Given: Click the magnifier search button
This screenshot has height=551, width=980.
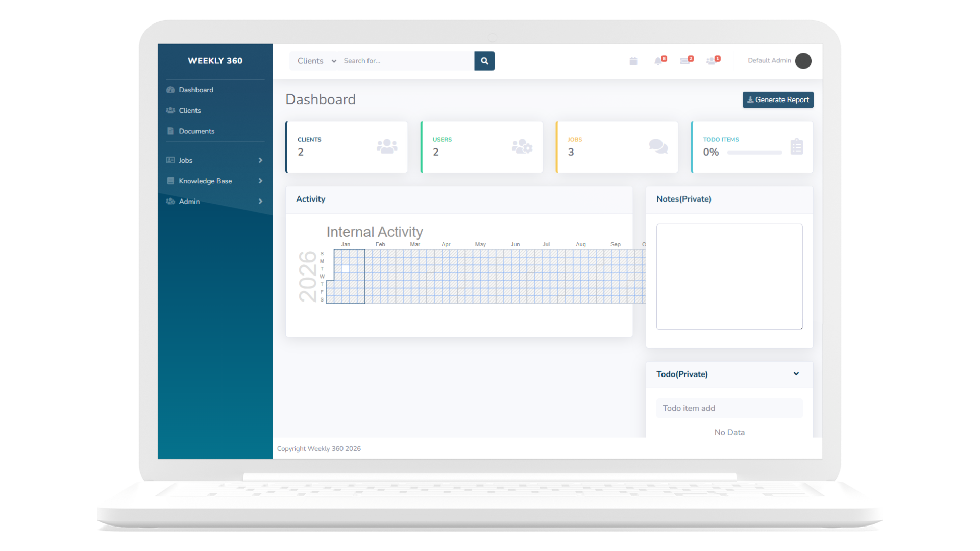Looking at the screenshot, I should pyautogui.click(x=484, y=61).
